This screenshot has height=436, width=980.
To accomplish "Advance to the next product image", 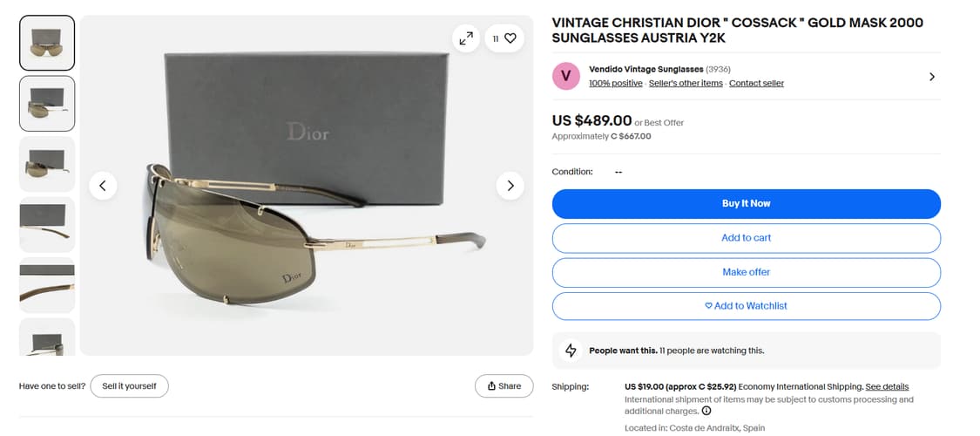I will pos(510,185).
